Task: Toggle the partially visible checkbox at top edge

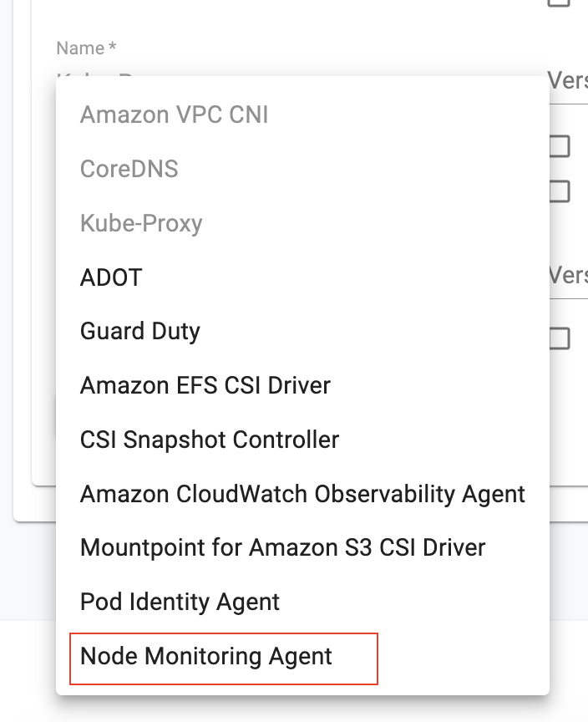Action: pyautogui.click(x=559, y=3)
